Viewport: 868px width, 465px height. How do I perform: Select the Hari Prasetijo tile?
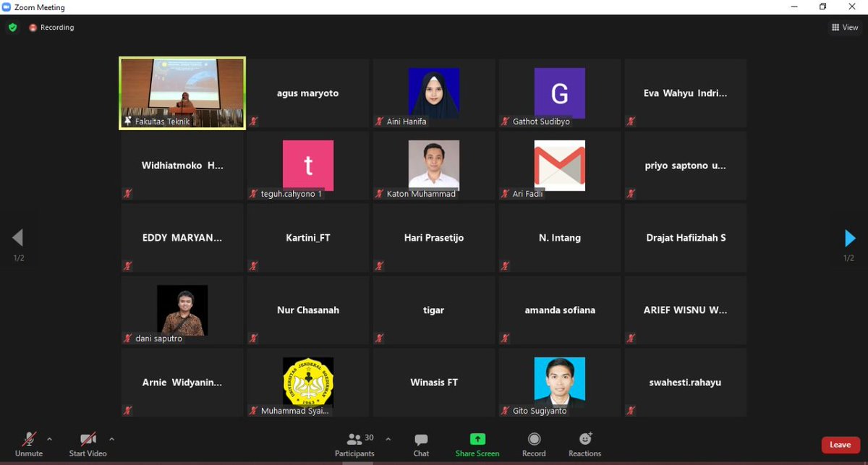click(434, 238)
